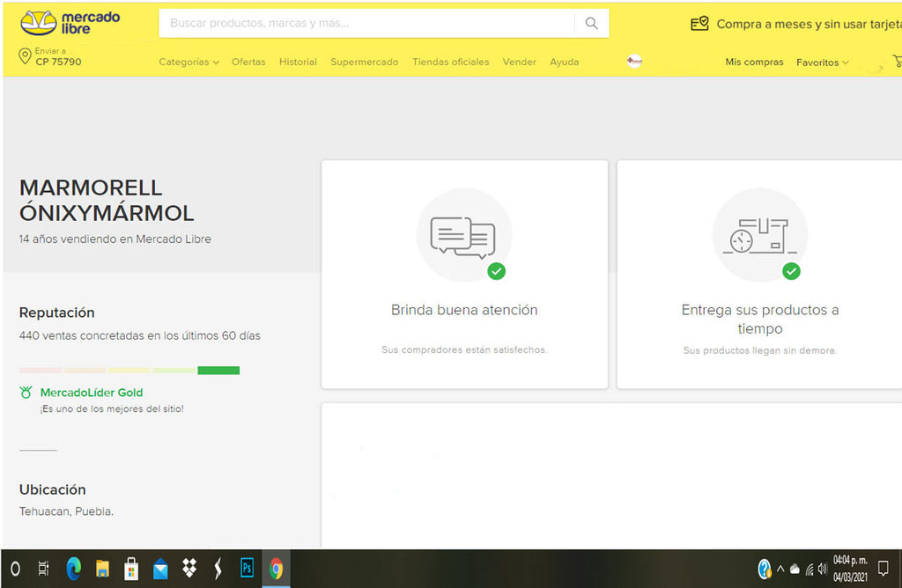
Task: Click the '440 ventas concretadas' text
Action: (140, 335)
